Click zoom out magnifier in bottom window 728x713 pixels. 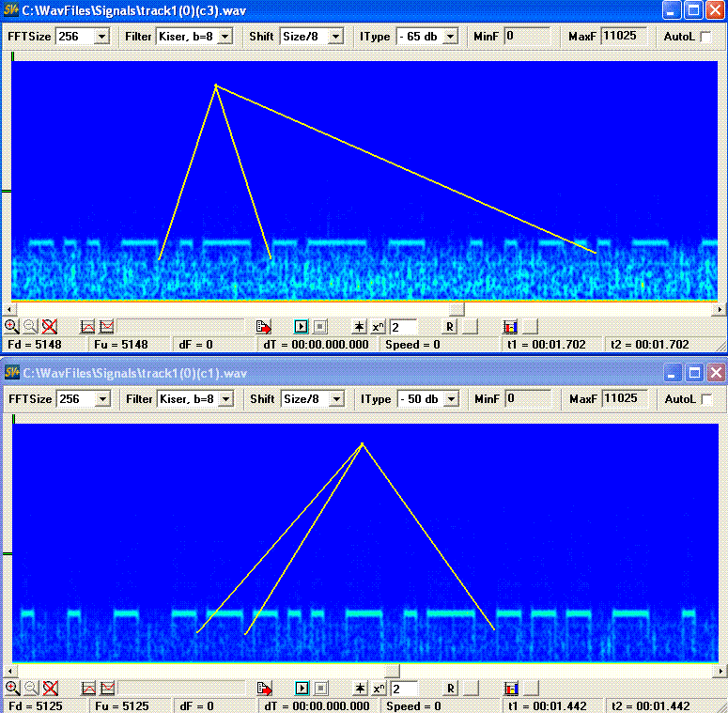tap(31, 688)
